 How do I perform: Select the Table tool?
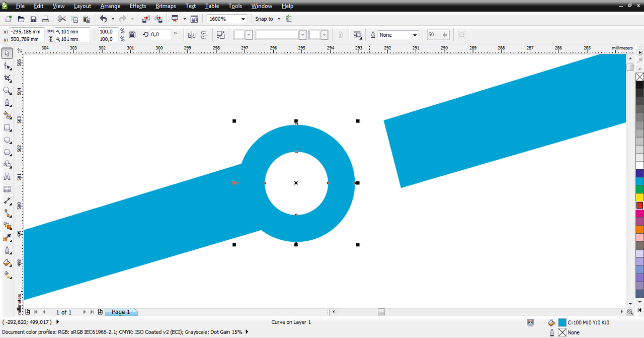click(x=7, y=189)
